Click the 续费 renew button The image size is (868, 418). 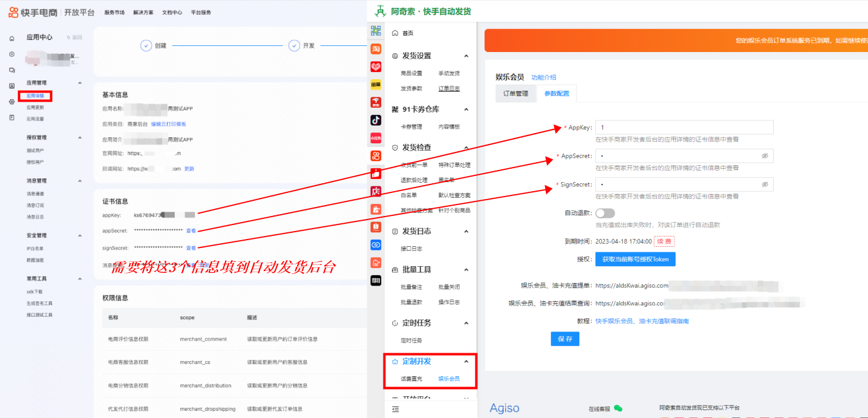click(664, 241)
